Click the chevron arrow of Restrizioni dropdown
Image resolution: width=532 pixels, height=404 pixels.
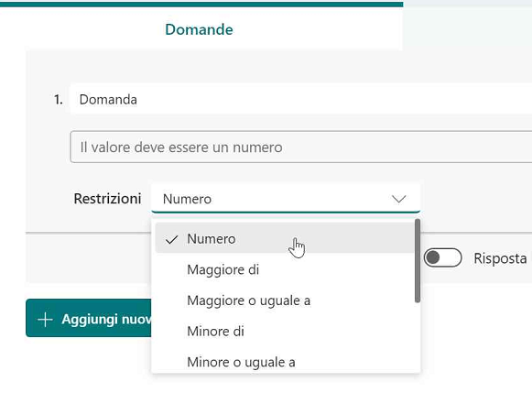pos(398,199)
